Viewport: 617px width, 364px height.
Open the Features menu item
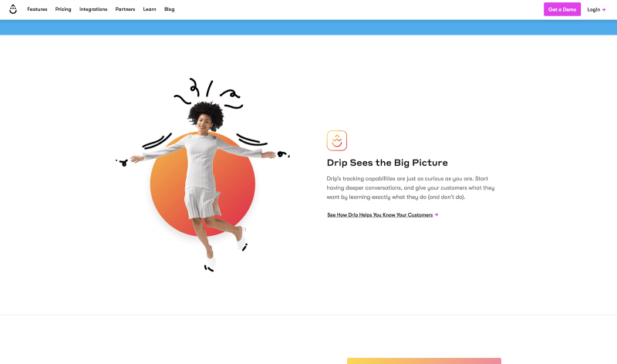[37, 9]
